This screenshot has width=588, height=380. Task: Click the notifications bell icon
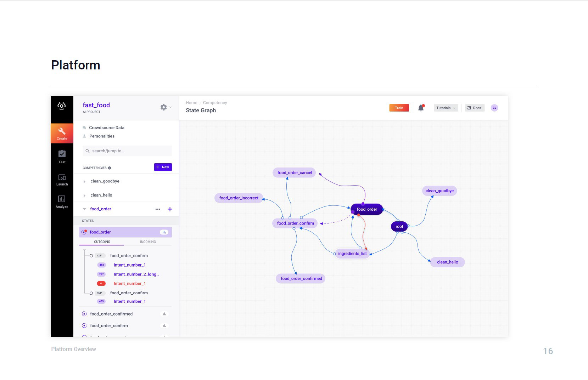421,108
